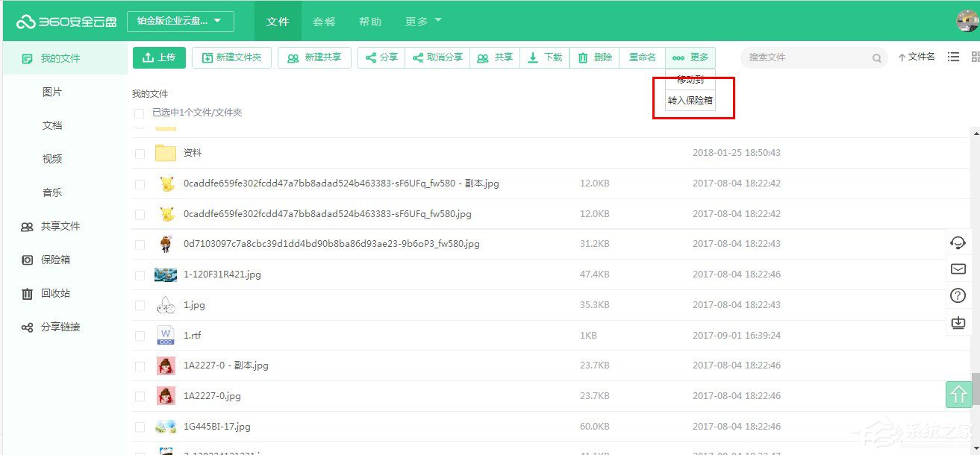Viewport: 980px width, 455px height.
Task: Click the green back-to-top arrow button
Action: [959, 395]
